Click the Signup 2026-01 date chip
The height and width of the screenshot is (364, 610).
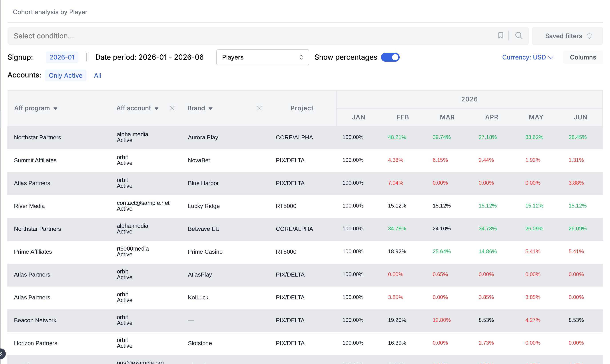(62, 57)
